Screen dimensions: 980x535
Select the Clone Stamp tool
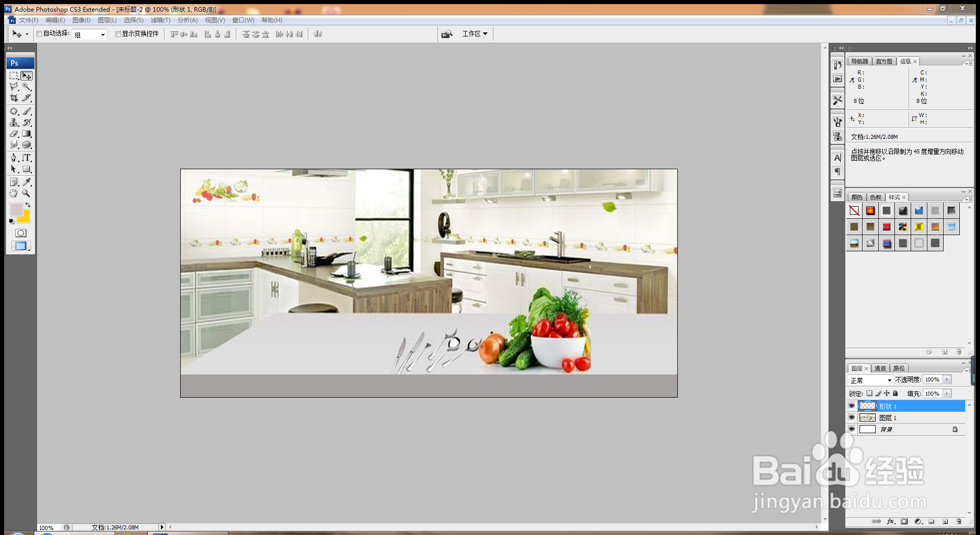(14, 122)
